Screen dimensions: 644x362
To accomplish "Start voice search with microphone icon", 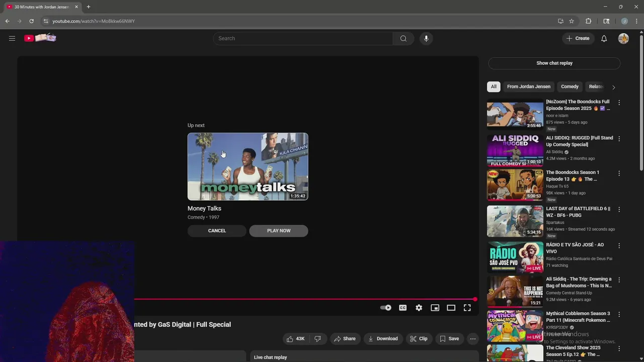I will point(426,38).
